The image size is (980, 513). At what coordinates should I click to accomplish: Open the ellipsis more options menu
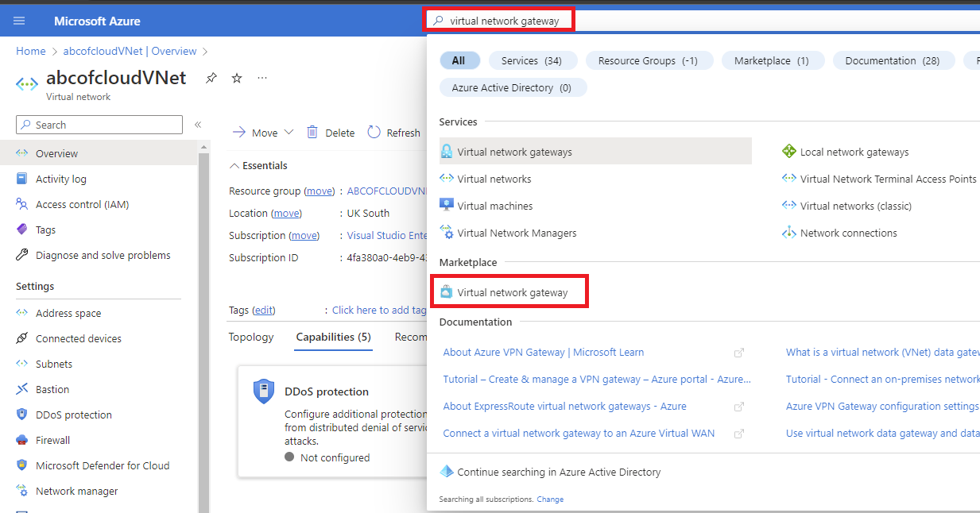point(262,78)
